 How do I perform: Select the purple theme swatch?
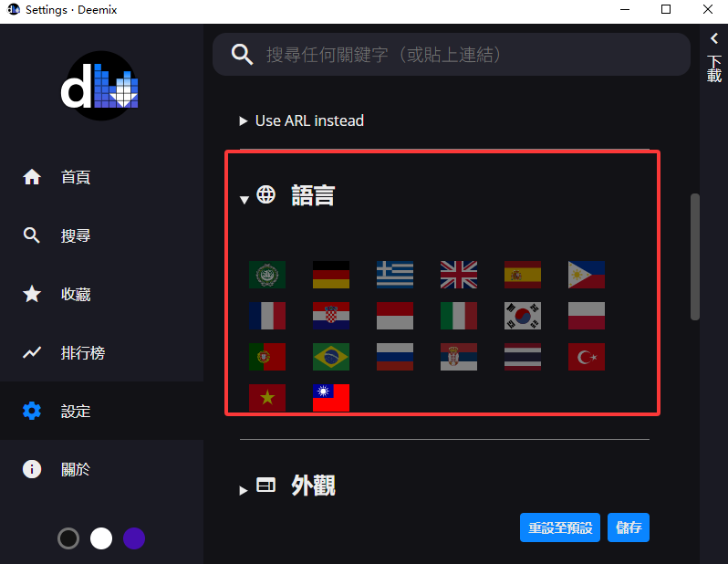[x=134, y=538]
